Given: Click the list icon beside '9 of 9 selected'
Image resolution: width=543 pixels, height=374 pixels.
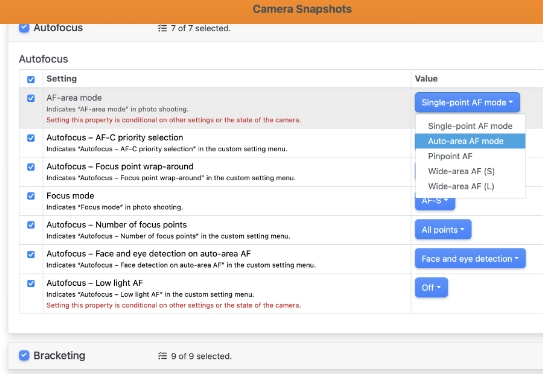Looking at the screenshot, I should click(x=162, y=356).
